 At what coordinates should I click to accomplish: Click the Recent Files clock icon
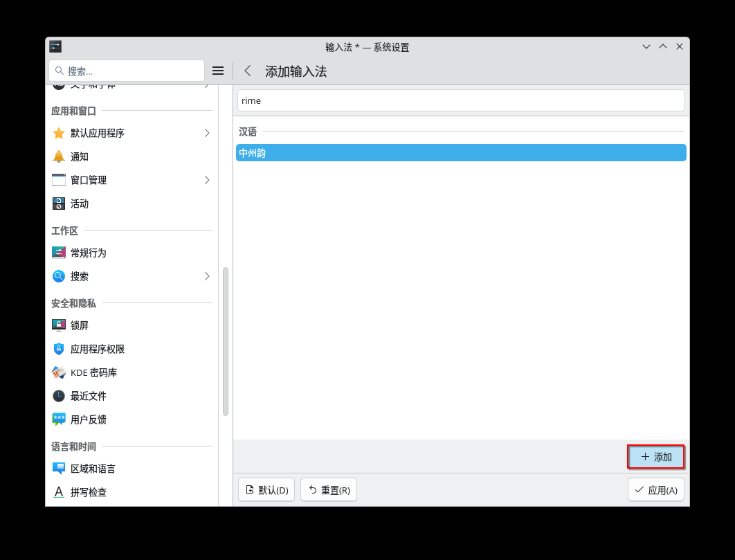pos(59,396)
